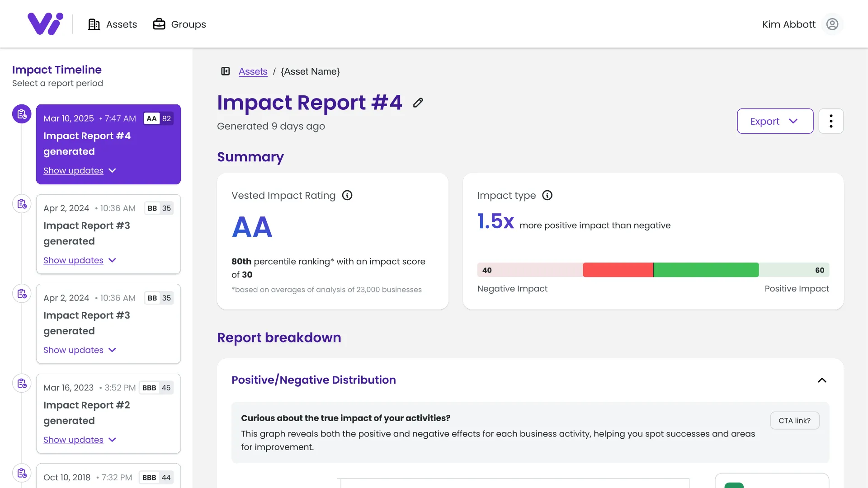Click the CTA link? button

794,420
